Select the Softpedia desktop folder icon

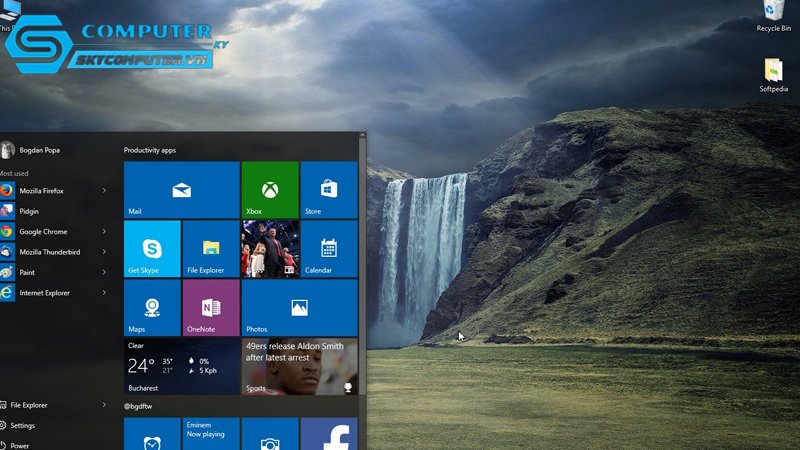773,75
